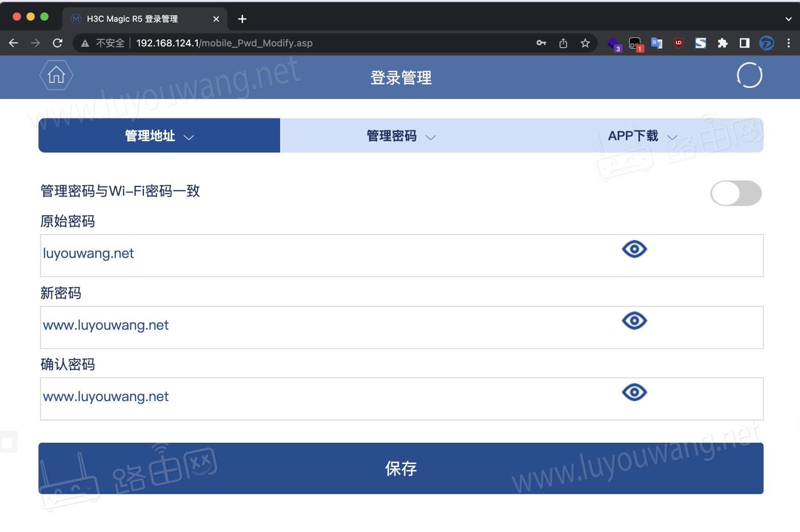
Task: Reveal the 原始密码 with the eye icon
Action: click(634, 249)
